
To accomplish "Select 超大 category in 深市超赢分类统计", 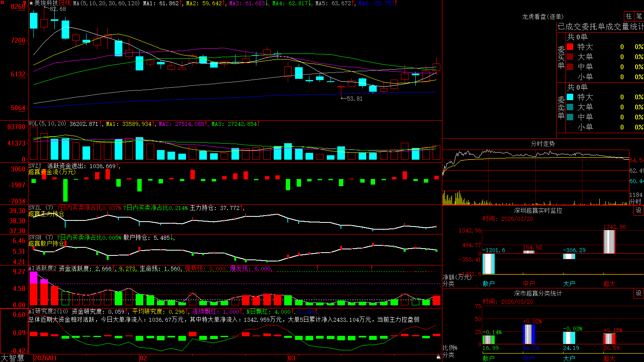I will [x=609, y=358].
